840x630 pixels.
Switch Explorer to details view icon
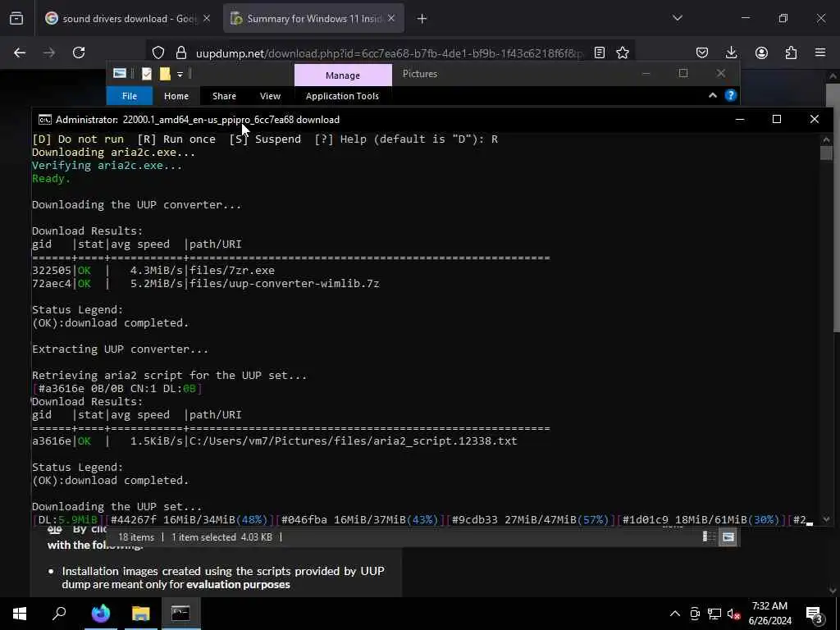tap(709, 536)
